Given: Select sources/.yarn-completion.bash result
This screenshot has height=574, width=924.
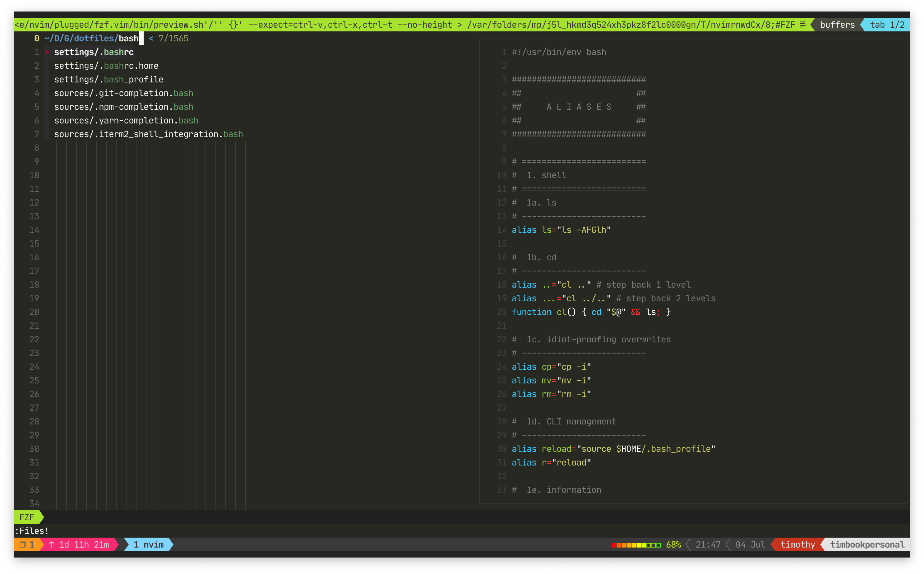Looking at the screenshot, I should [126, 121].
